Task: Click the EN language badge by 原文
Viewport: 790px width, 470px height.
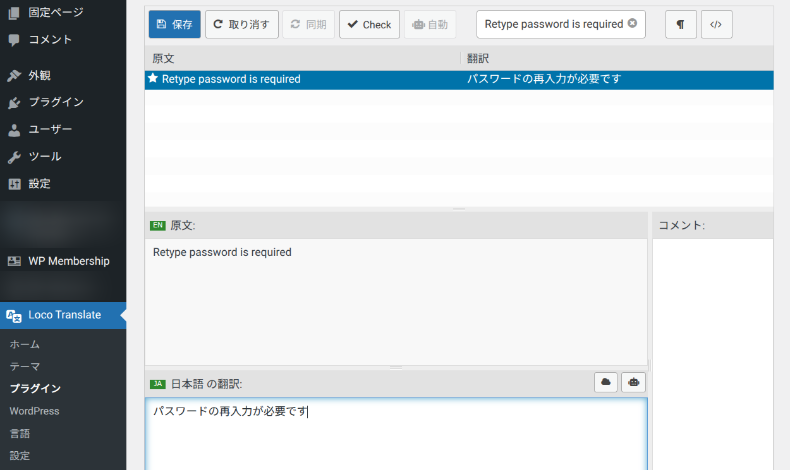Action: pos(158,225)
